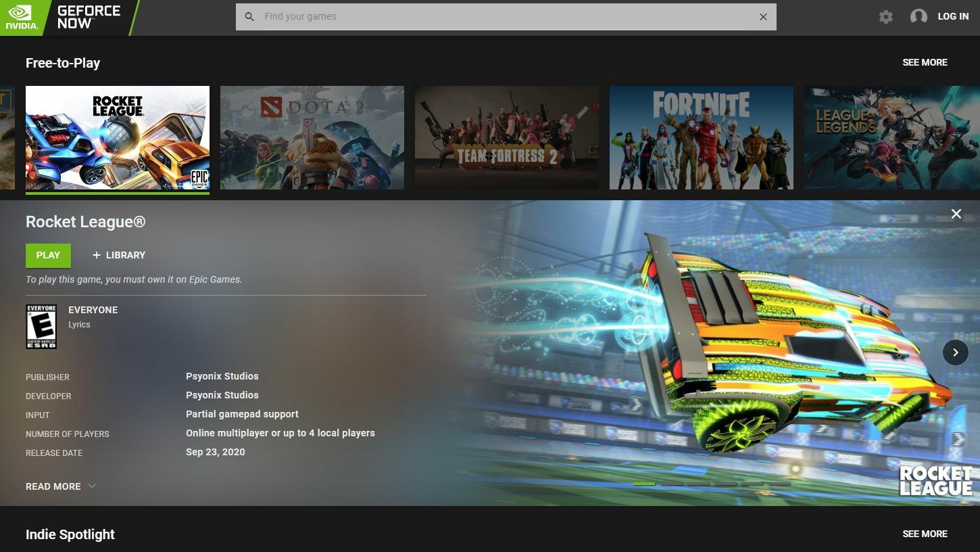Jump to second carousel indicator dash

click(671, 484)
